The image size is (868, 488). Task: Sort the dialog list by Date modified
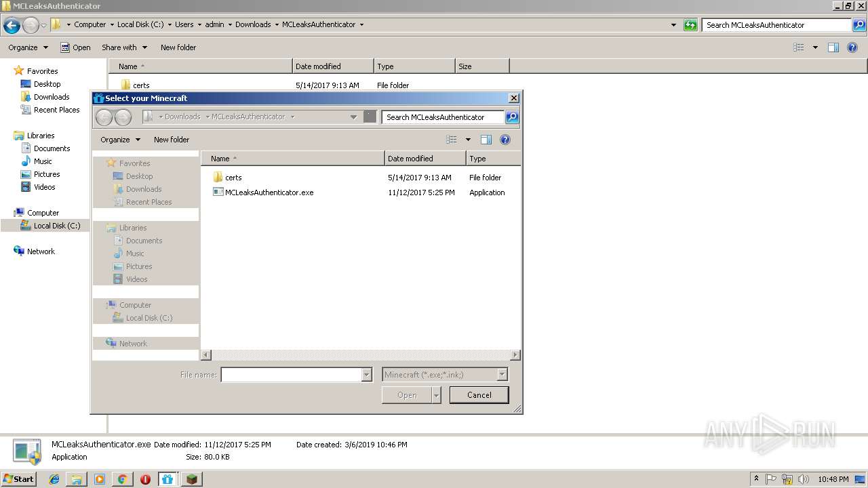(425, 159)
